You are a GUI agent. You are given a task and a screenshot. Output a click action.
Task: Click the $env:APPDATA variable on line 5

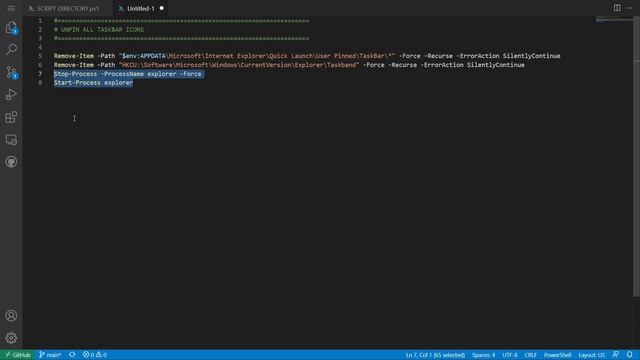pyautogui.click(x=144, y=56)
